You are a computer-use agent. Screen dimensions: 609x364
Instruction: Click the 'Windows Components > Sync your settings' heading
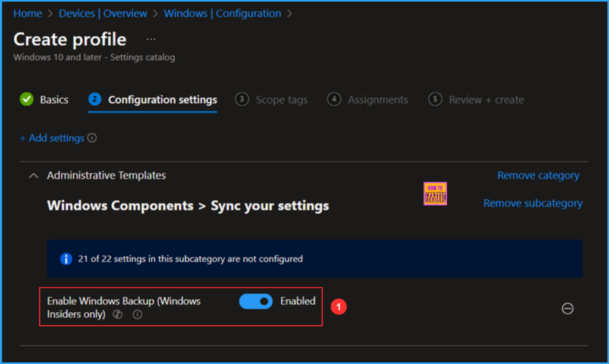click(188, 206)
